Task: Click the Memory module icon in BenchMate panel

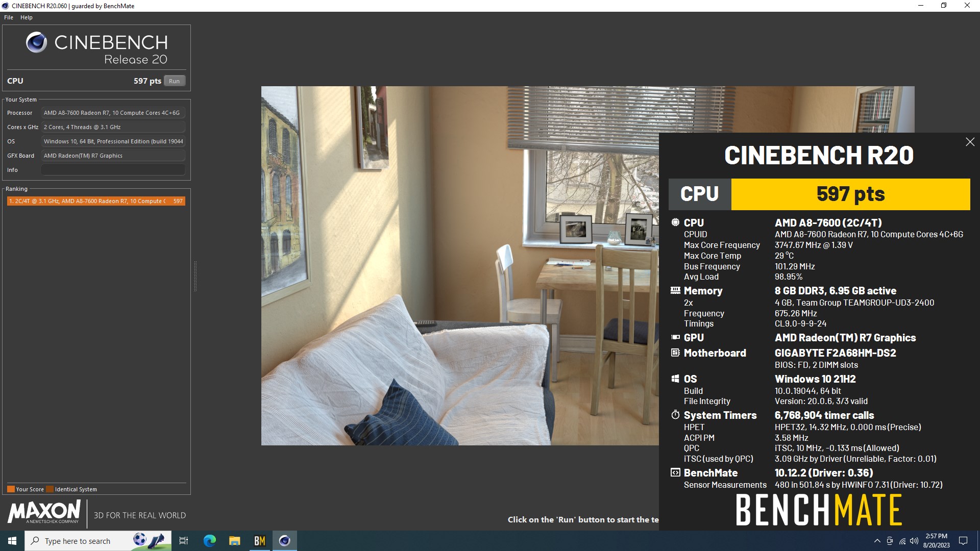Action: [x=675, y=290]
